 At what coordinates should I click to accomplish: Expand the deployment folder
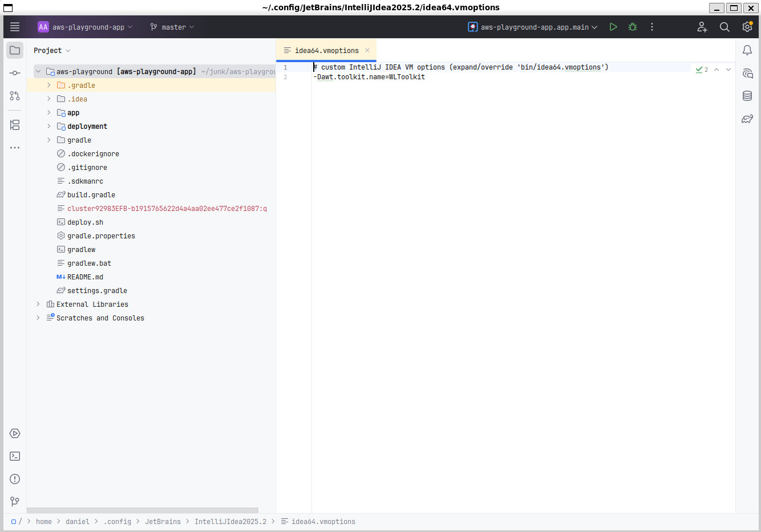(49, 127)
